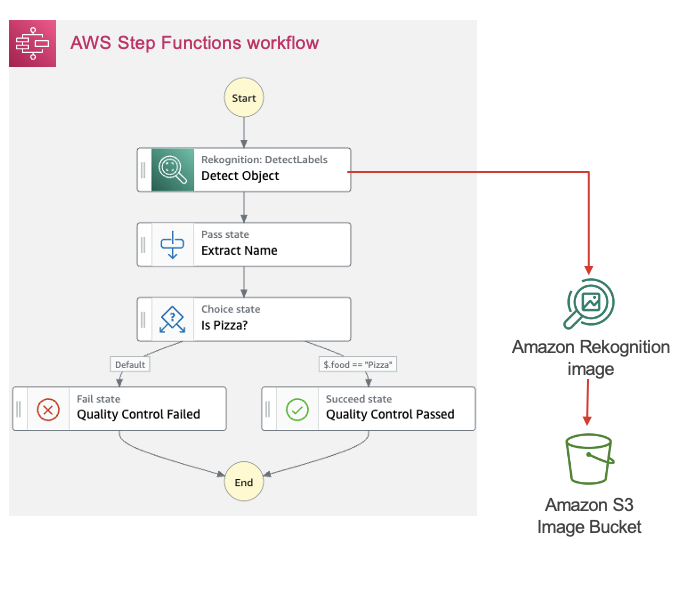Select the Quality Control Failed state text
Screen dimensions: 682x596
click(138, 414)
